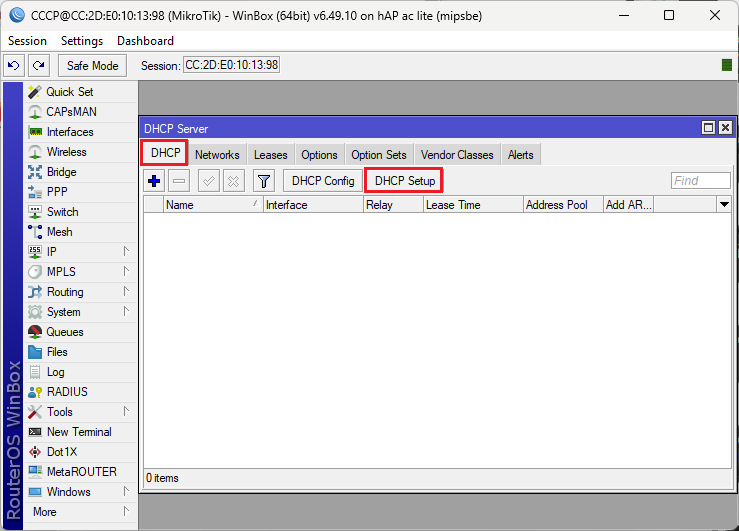Sort by the Interface column header

click(313, 205)
